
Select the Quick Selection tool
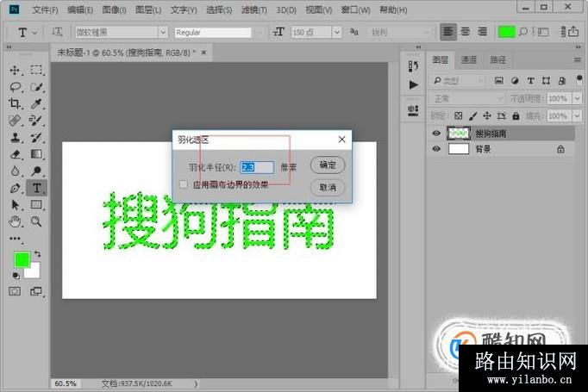pos(36,87)
